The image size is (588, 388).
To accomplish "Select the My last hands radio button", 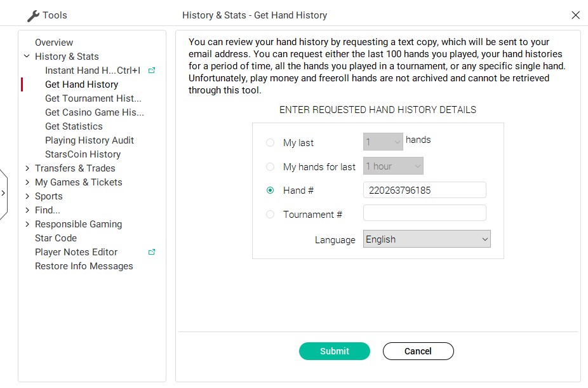I will coord(270,142).
